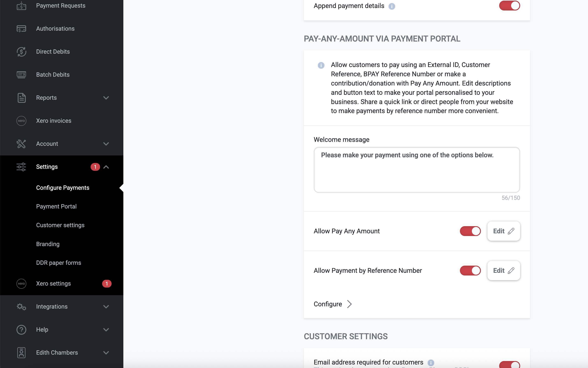Image resolution: width=588 pixels, height=368 pixels.
Task: Go to Customer settings submenu item
Action: tap(60, 225)
